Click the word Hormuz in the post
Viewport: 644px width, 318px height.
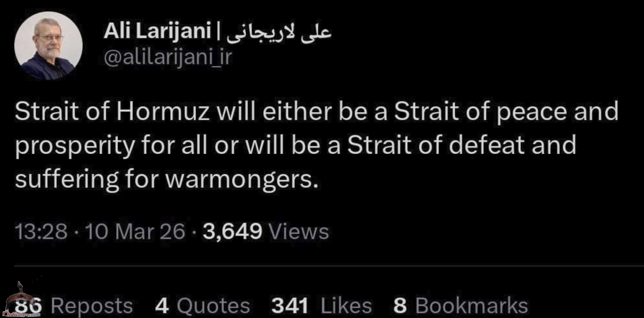point(163,111)
